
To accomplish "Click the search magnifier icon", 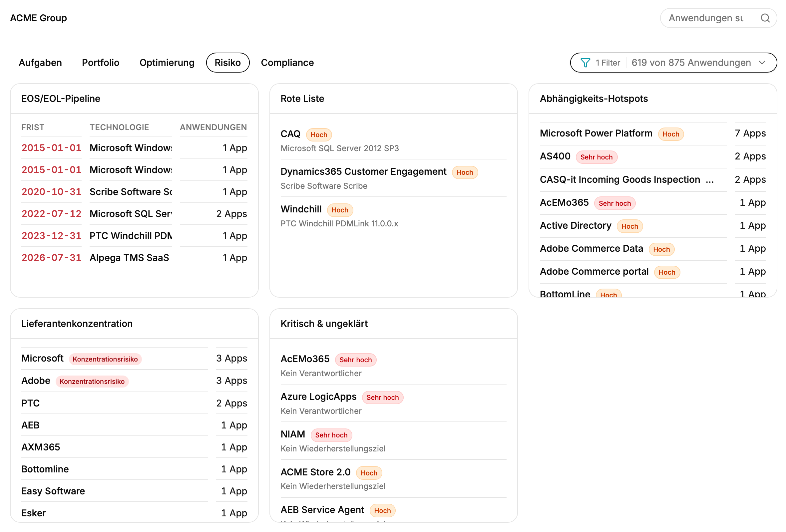I will 765,18.
